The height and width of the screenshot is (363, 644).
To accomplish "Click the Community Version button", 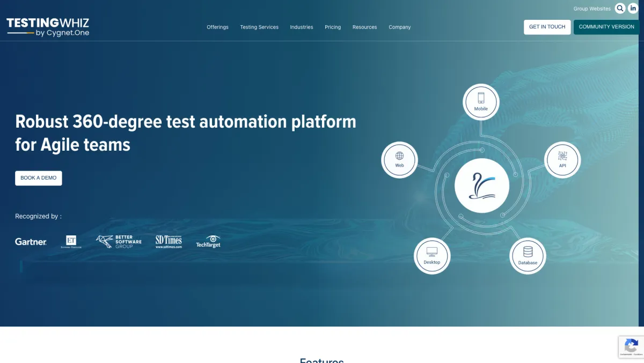I will pos(606,27).
